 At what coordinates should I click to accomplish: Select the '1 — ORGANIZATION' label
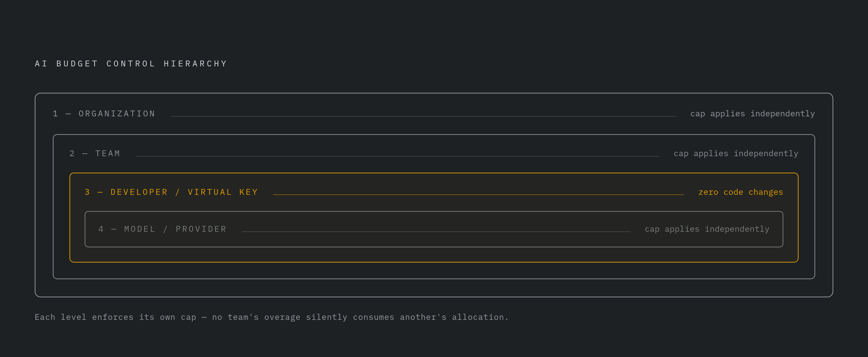(x=104, y=114)
